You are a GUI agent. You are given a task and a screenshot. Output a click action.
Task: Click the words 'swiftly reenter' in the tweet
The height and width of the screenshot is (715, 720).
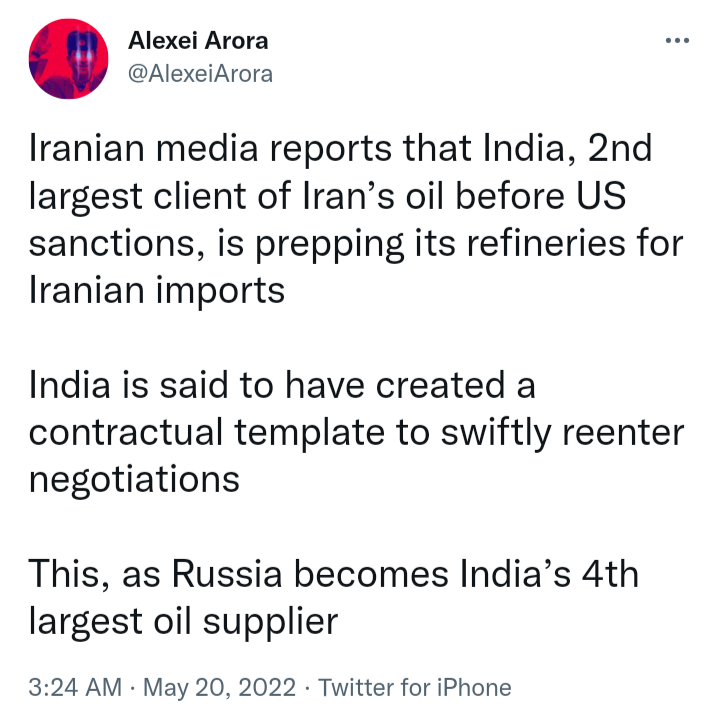[x=562, y=432]
